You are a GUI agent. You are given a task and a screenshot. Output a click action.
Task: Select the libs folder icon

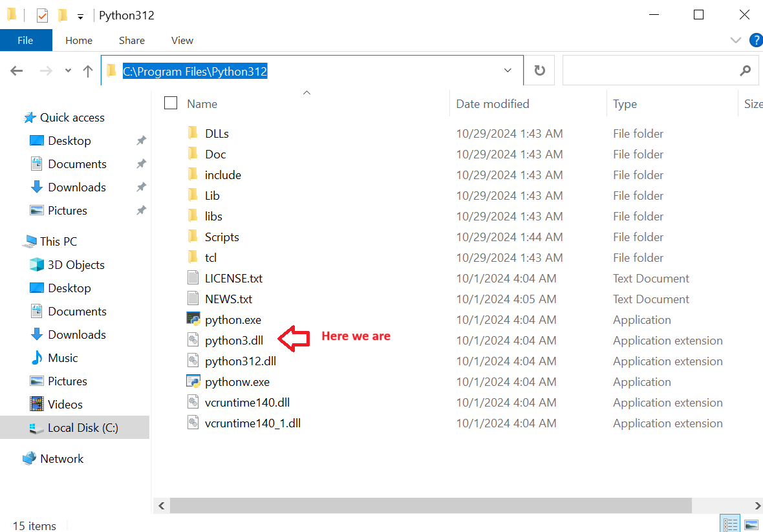[x=193, y=215]
